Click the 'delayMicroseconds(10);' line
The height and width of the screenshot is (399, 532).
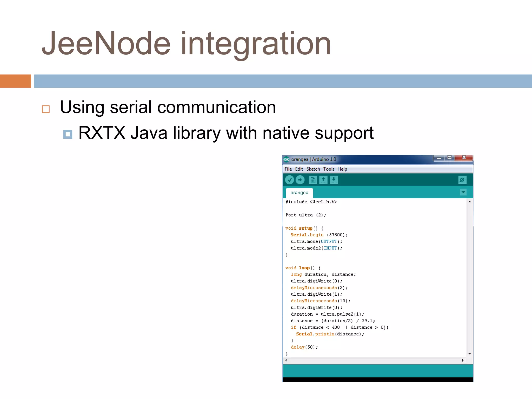point(321,301)
